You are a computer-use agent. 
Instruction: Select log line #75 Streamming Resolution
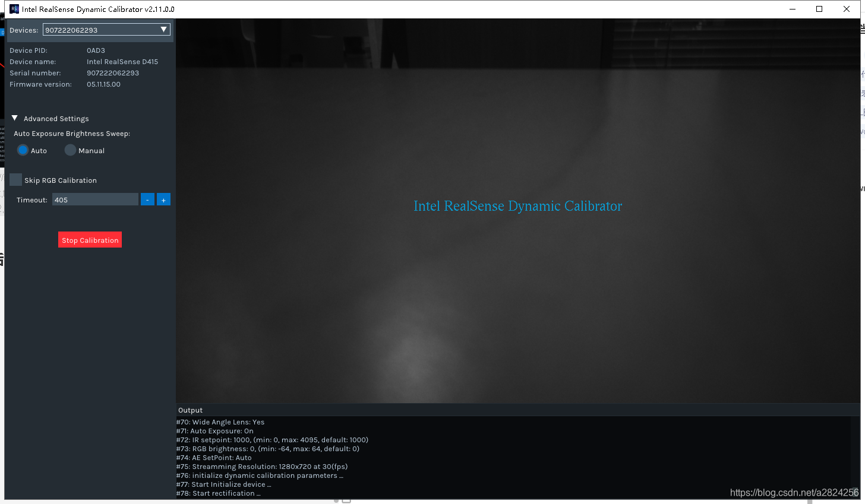262,467
